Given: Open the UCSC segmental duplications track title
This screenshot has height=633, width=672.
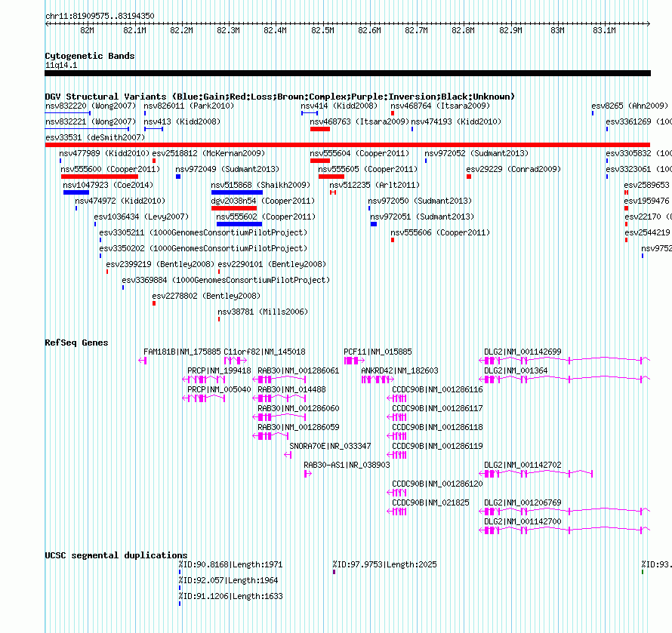Looking at the screenshot, I should tap(116, 555).
